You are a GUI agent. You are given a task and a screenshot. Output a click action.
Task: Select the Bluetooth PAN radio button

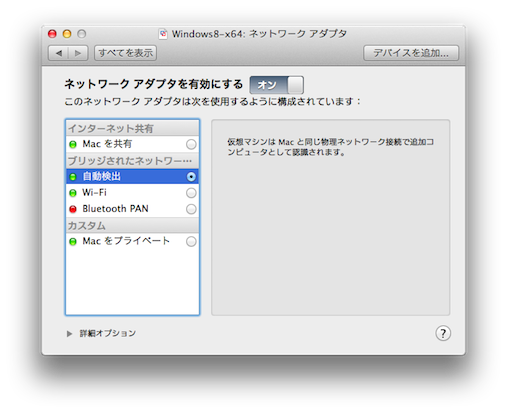(191, 209)
